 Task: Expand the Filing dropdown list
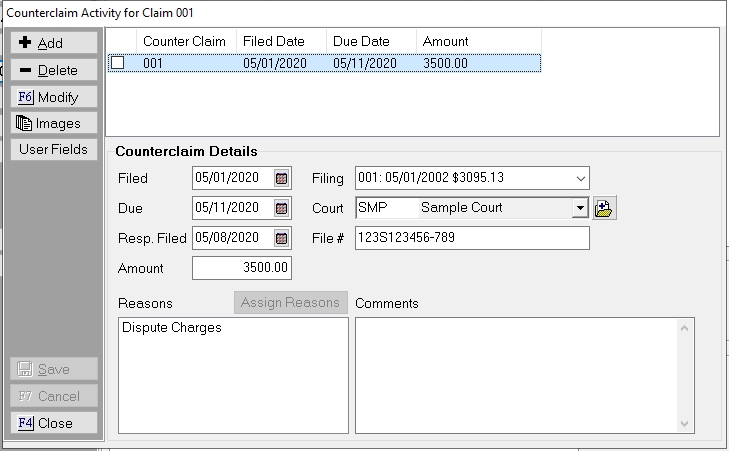click(579, 179)
